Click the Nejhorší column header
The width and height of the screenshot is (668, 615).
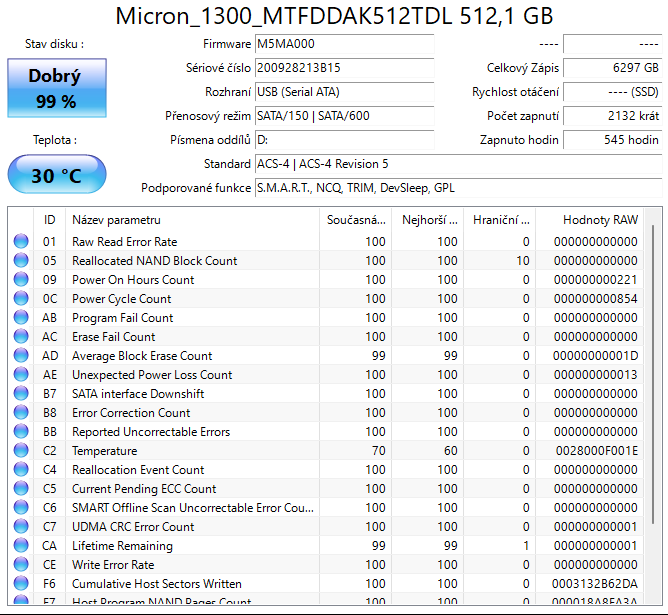click(427, 220)
